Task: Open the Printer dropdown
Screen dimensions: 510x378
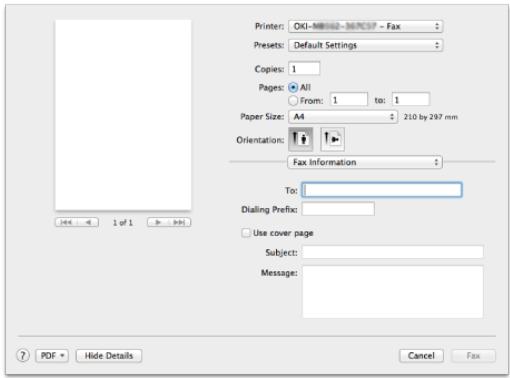Action: (366, 26)
